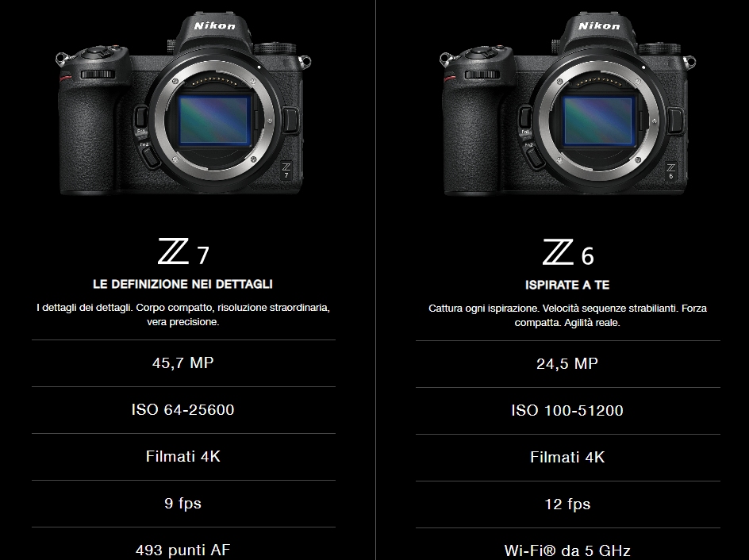Click the 24,5 MP specification row

click(568, 364)
